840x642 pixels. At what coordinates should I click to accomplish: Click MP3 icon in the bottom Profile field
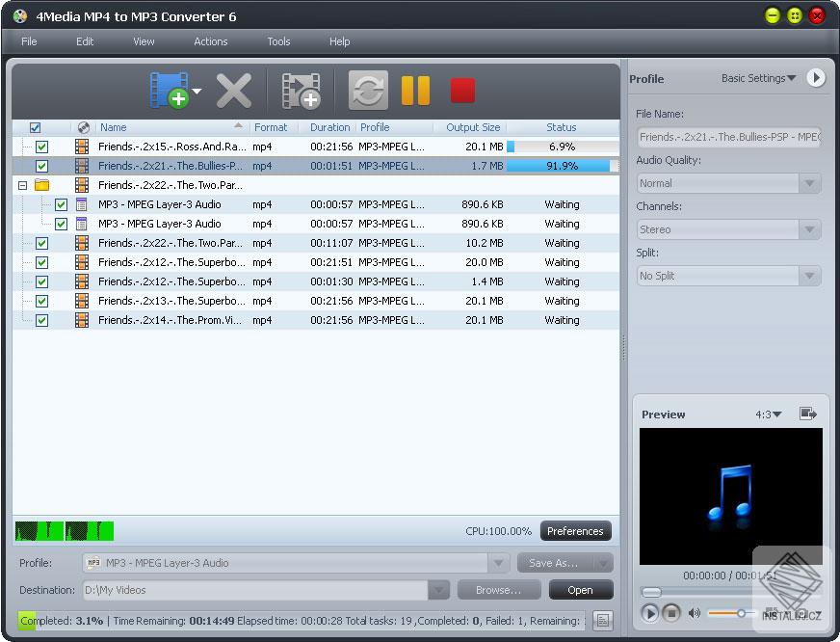(93, 563)
